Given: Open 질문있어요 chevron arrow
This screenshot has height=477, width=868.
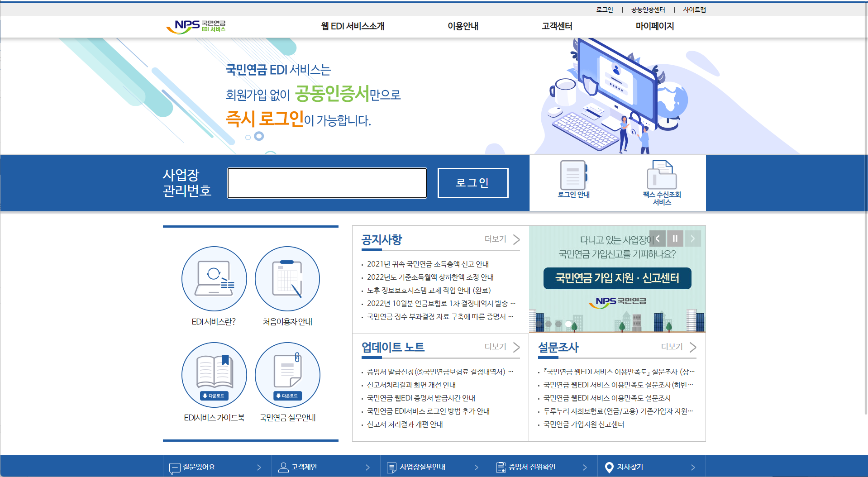Looking at the screenshot, I should tap(259, 467).
